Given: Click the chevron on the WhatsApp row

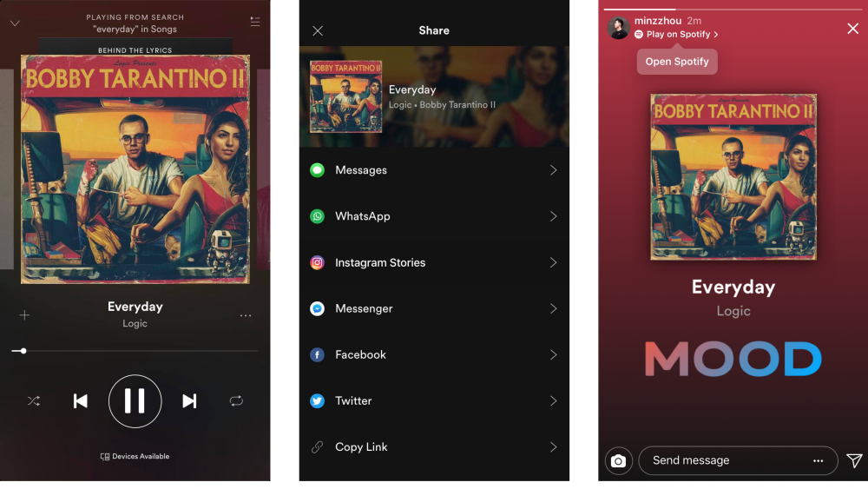Looking at the screenshot, I should click(x=553, y=216).
